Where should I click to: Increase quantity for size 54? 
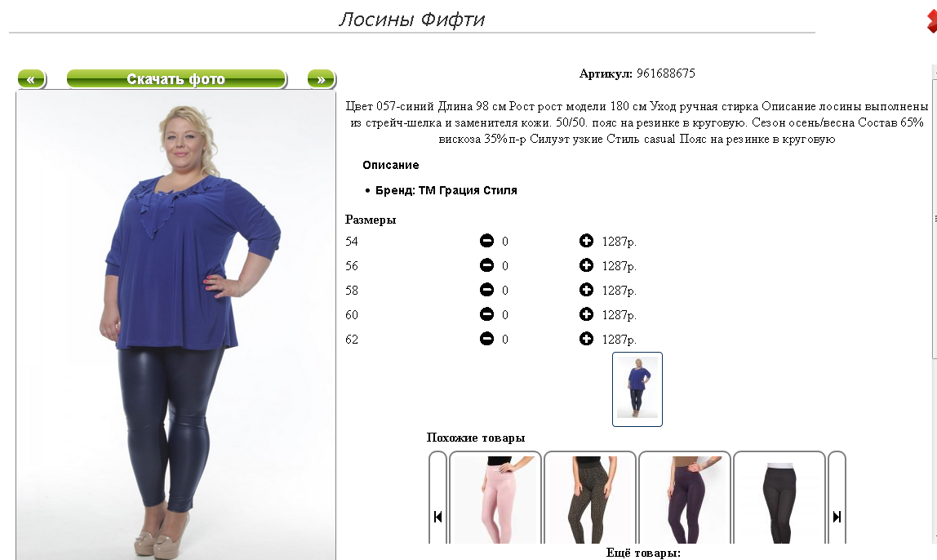point(586,241)
